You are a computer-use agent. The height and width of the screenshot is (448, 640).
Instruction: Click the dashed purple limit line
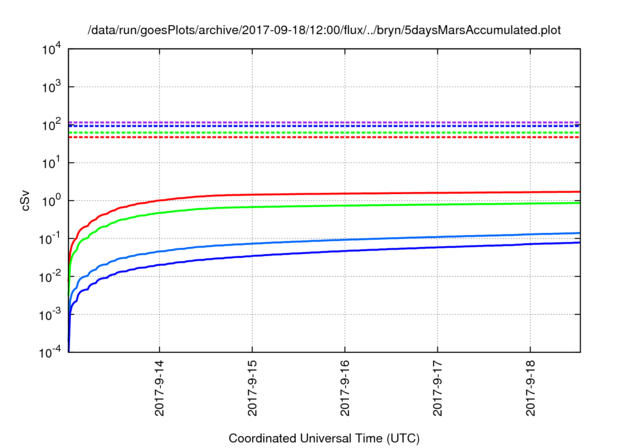coord(324,122)
